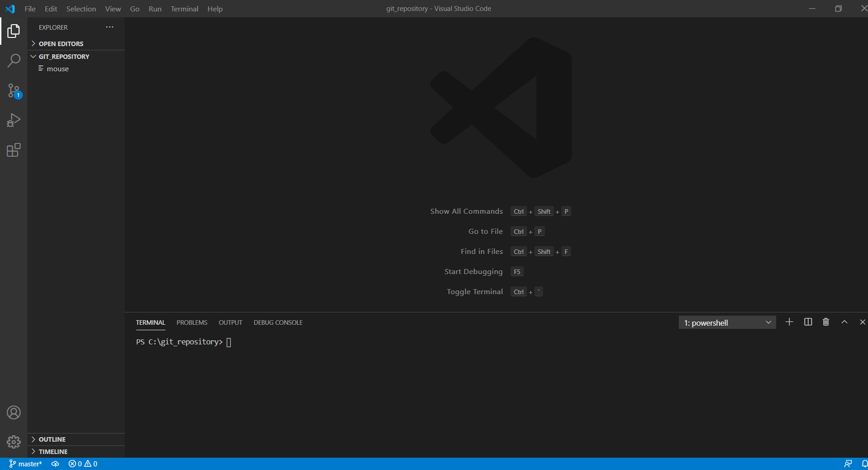Expand the Outline section
Viewport: 868px width, 470px height.
click(x=76, y=439)
